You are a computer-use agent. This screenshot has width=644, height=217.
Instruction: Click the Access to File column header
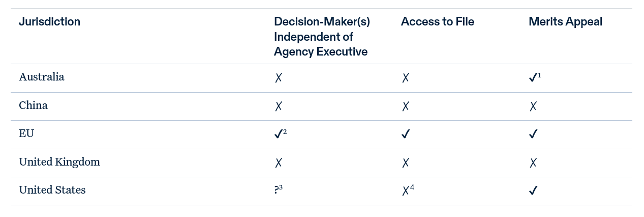(437, 22)
